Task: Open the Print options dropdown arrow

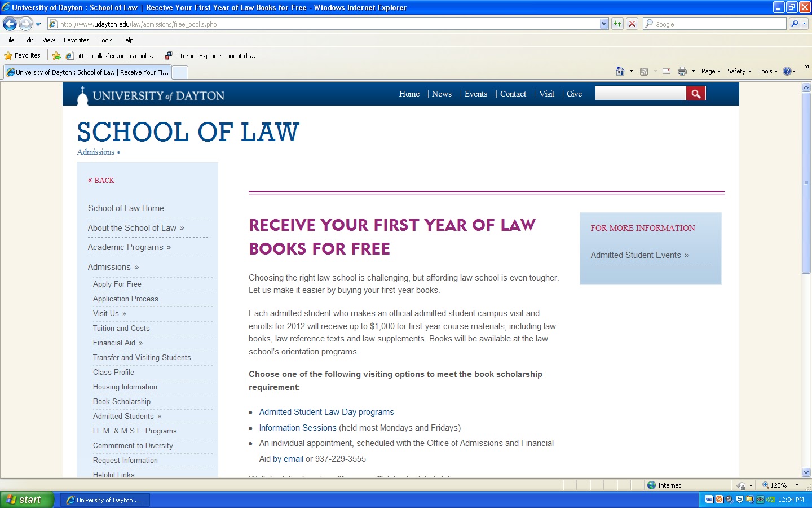Action: [693, 71]
